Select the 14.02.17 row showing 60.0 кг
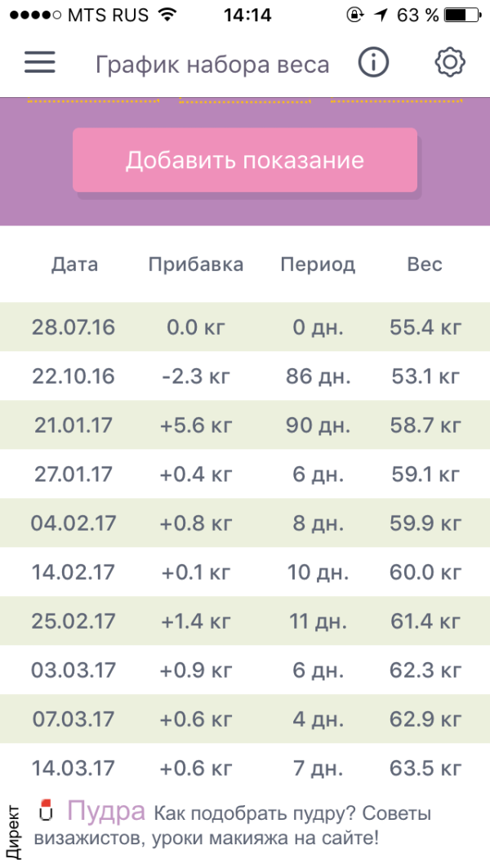This screenshot has width=490, height=868. pos(245,572)
